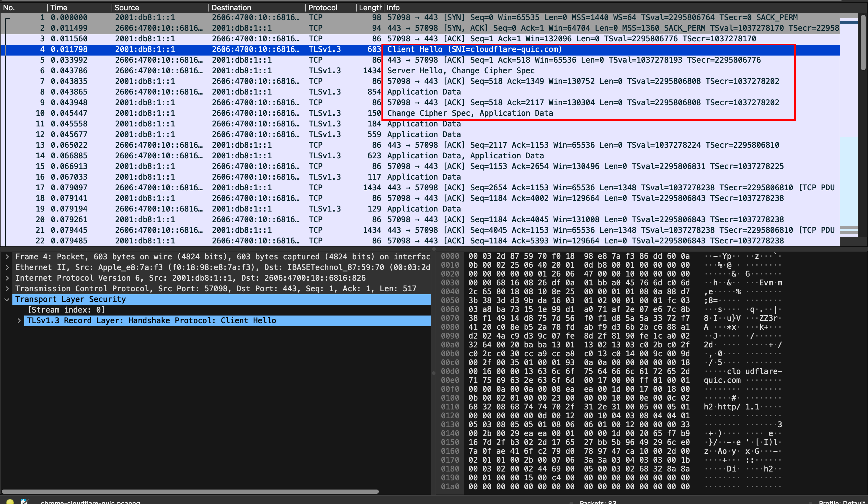
Task: Select packet 1 SYN row
Action: (x=420, y=18)
